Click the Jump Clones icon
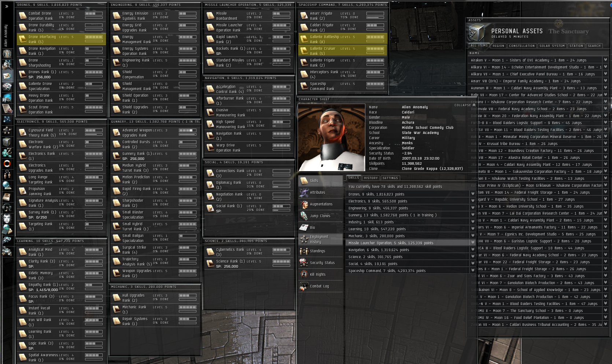The height and width of the screenshot is (364, 612). tap(304, 216)
